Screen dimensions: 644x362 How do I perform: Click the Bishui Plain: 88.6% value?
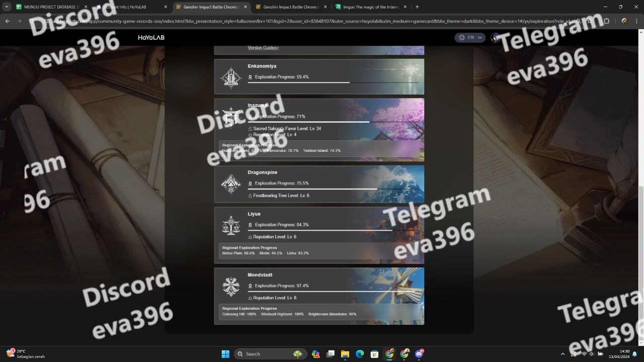(x=238, y=253)
